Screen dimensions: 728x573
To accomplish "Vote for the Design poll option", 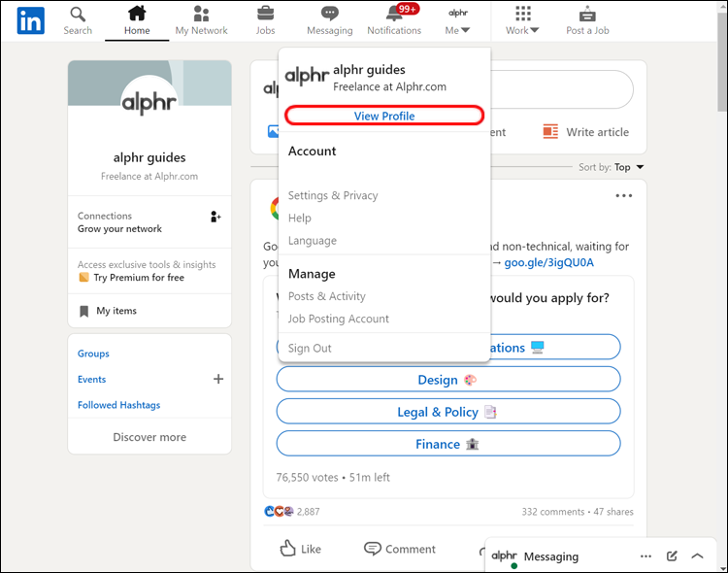I will (448, 379).
